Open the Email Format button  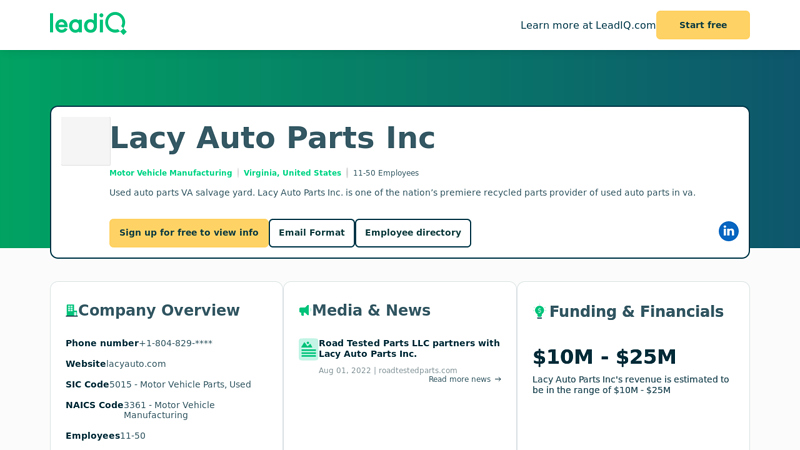(312, 233)
